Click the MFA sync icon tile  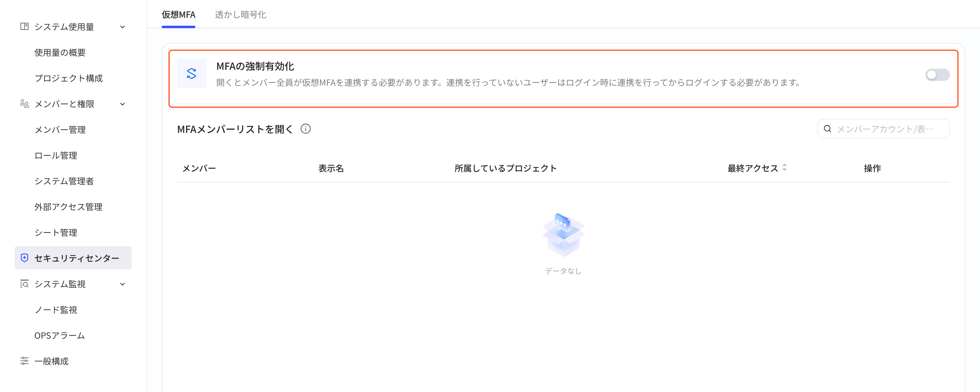[191, 73]
